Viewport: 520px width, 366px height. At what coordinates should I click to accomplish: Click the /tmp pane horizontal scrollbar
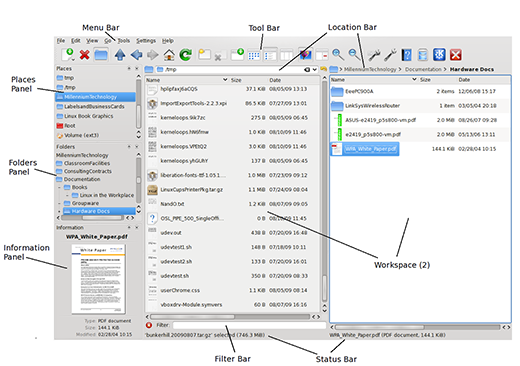click(230, 317)
